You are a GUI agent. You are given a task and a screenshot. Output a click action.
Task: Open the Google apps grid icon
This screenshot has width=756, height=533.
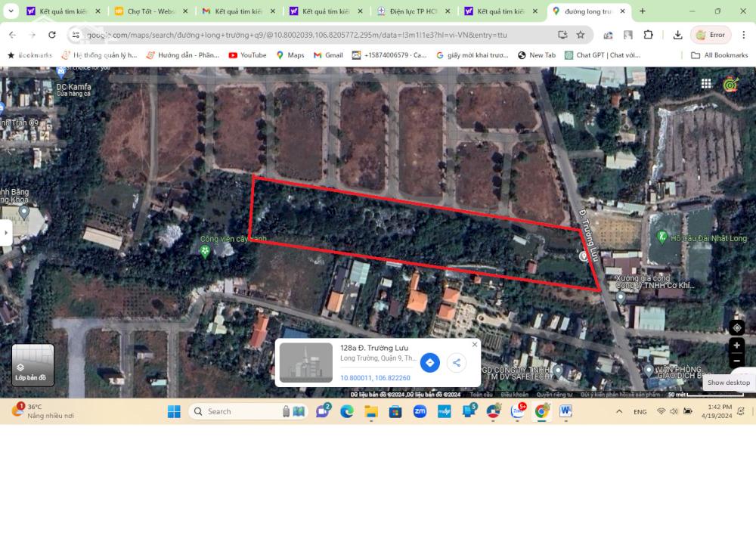click(705, 84)
